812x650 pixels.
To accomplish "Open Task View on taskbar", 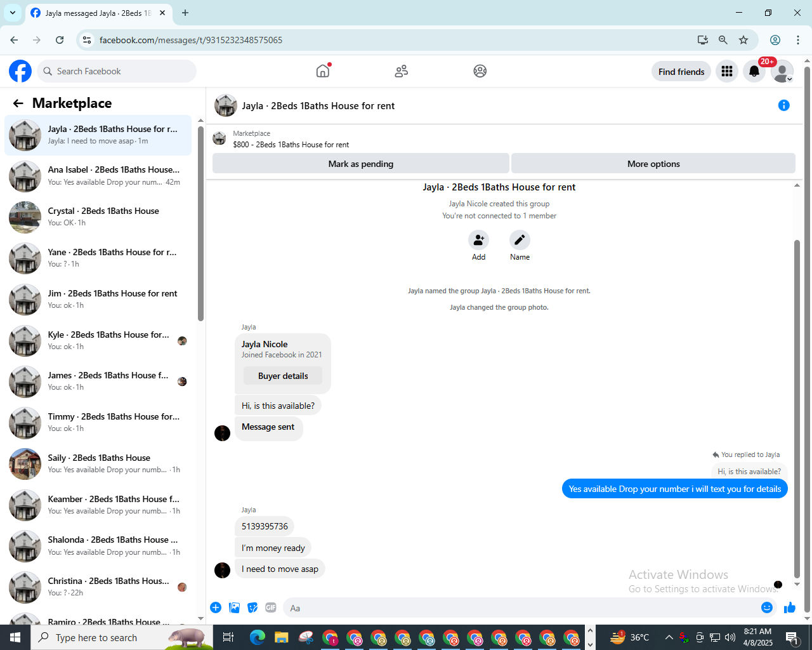I will tap(228, 637).
